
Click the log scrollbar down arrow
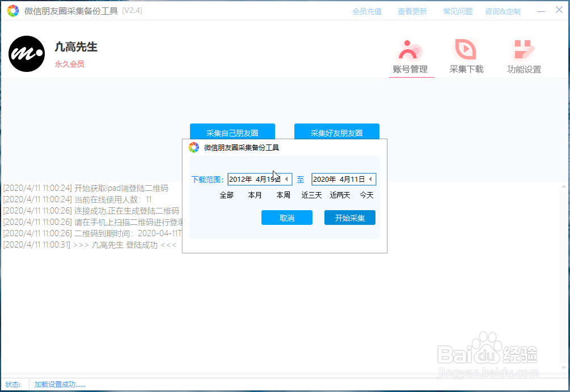click(x=564, y=368)
